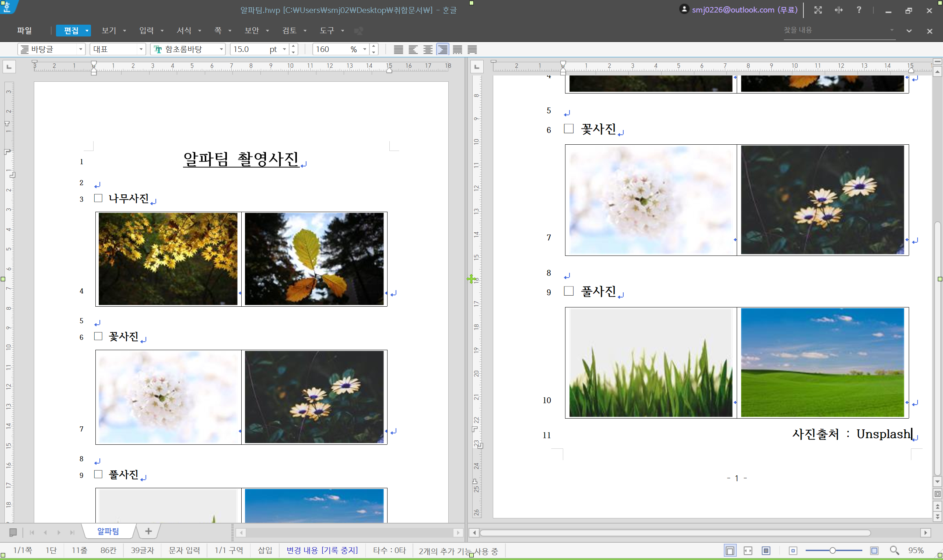Open the 파일 menu
This screenshot has width=943, height=560.
tap(24, 31)
